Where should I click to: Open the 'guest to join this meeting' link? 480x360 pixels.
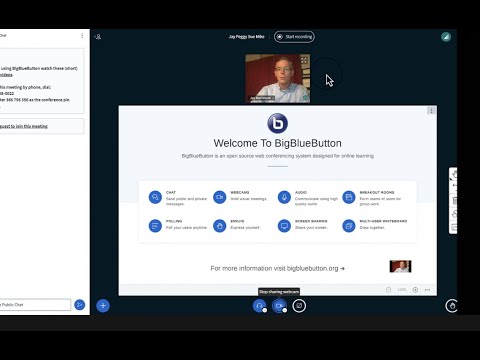[x=24, y=126]
